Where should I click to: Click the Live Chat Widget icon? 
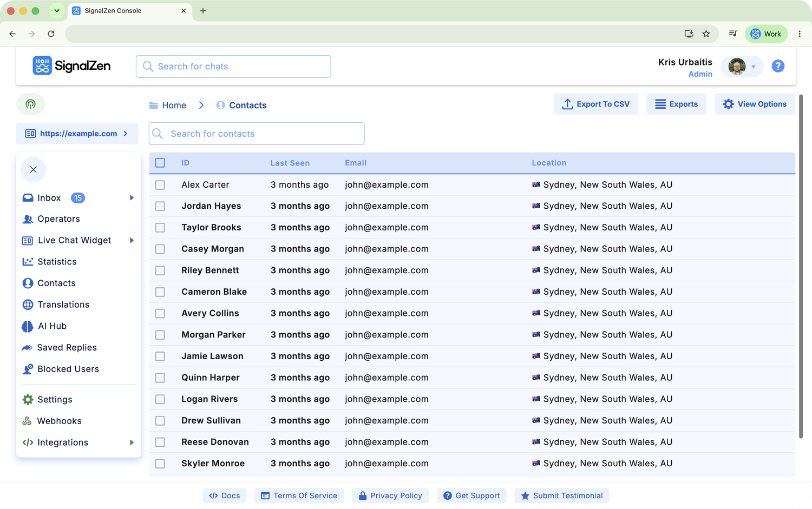coord(28,241)
